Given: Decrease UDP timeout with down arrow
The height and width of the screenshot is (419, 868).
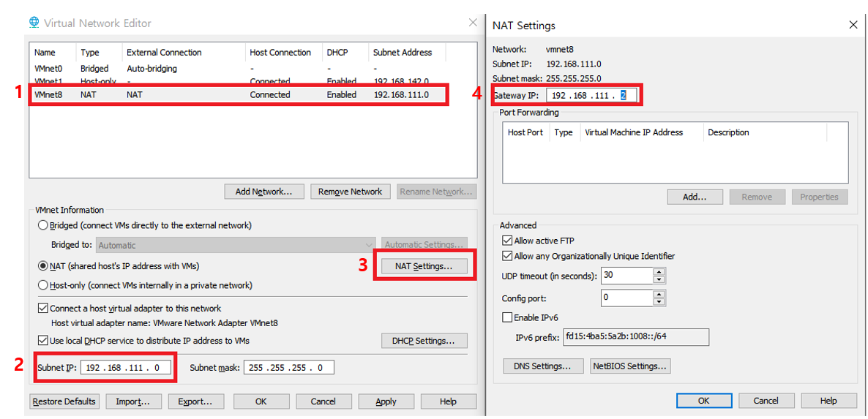Looking at the screenshot, I should click(659, 279).
